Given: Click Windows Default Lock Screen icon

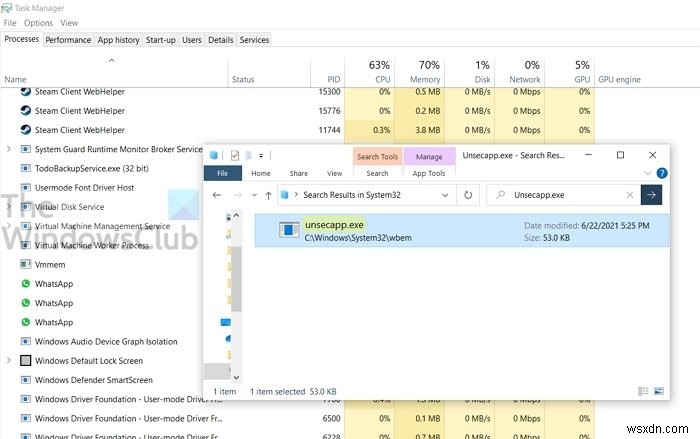Looking at the screenshot, I should pos(25,360).
